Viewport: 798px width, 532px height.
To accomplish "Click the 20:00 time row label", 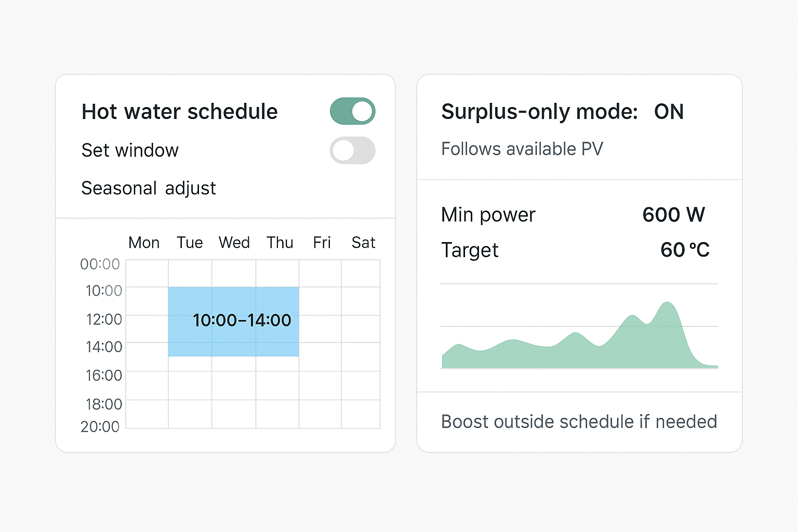I will click(x=99, y=427).
